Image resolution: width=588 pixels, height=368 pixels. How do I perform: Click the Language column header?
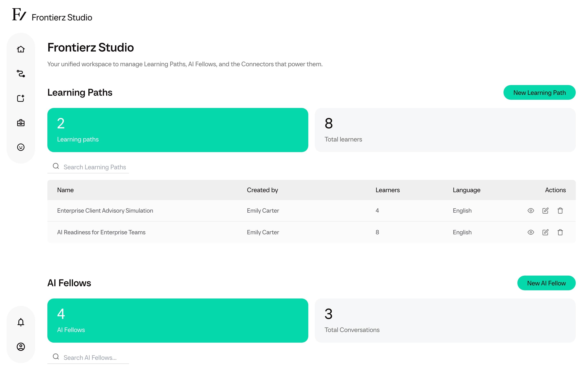click(467, 190)
